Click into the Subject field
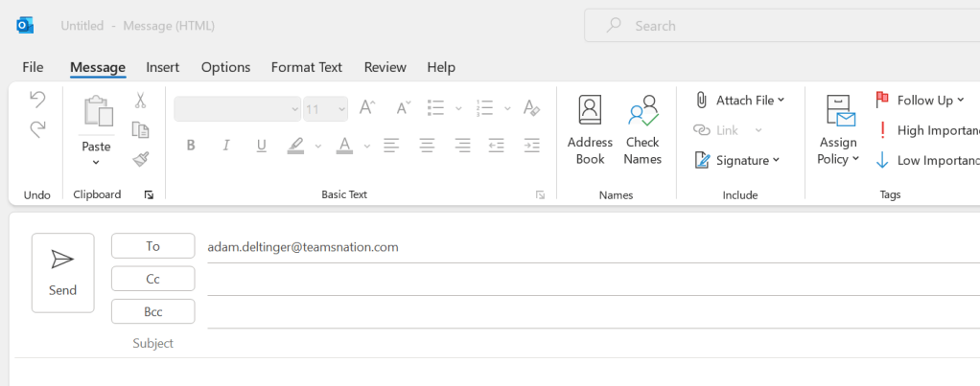The height and width of the screenshot is (386, 980). click(x=575, y=343)
